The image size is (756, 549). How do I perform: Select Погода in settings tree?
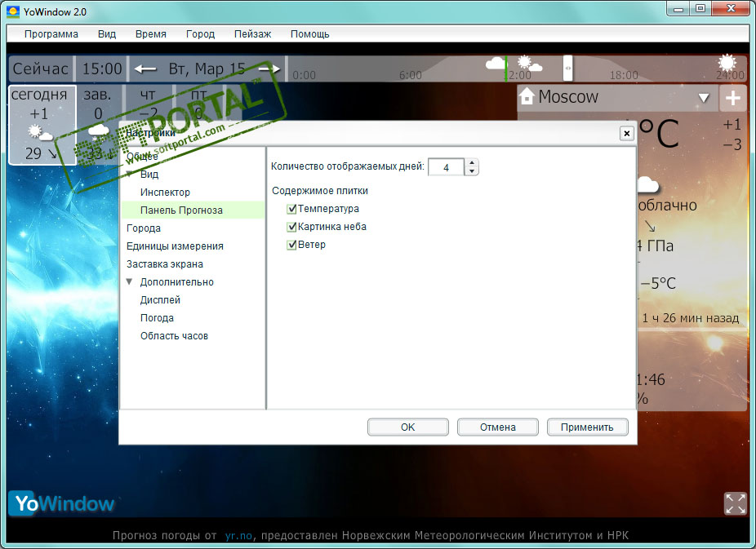158,318
